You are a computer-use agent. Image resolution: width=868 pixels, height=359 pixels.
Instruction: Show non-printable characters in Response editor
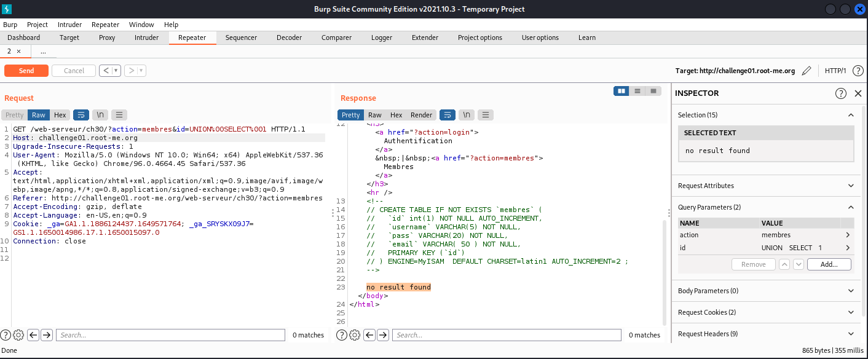click(467, 115)
